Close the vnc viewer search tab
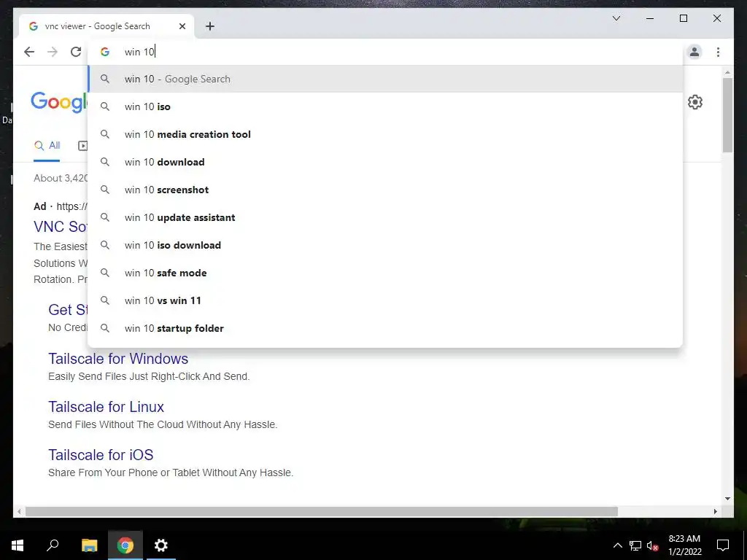This screenshot has height=560, width=747. (x=182, y=26)
